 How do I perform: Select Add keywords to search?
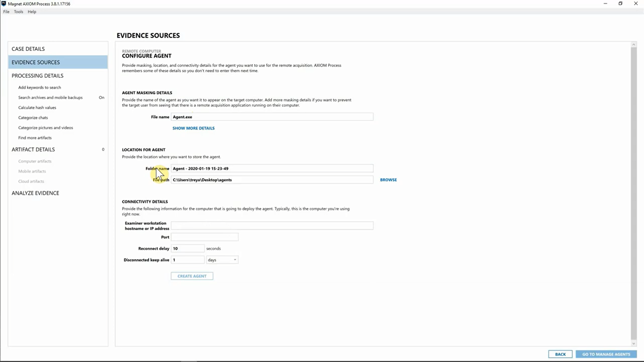(x=39, y=87)
